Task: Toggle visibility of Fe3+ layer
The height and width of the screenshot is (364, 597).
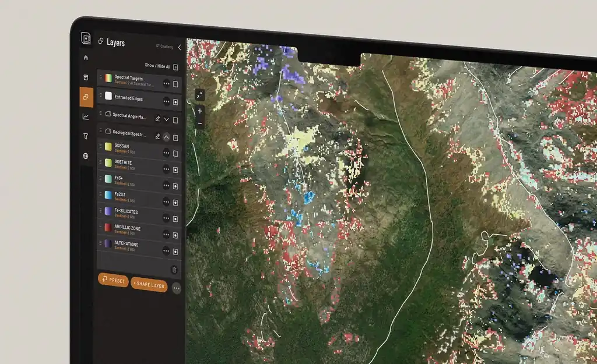Action: coord(175,186)
